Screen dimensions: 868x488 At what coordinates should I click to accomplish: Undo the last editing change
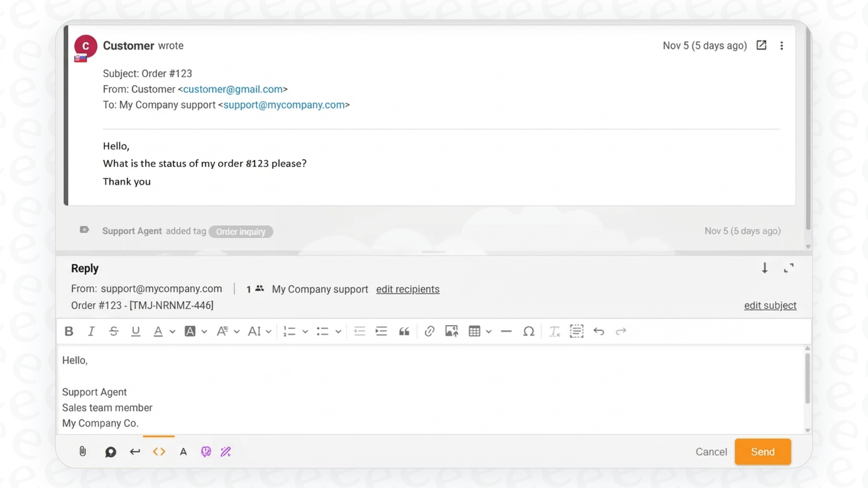[599, 331]
